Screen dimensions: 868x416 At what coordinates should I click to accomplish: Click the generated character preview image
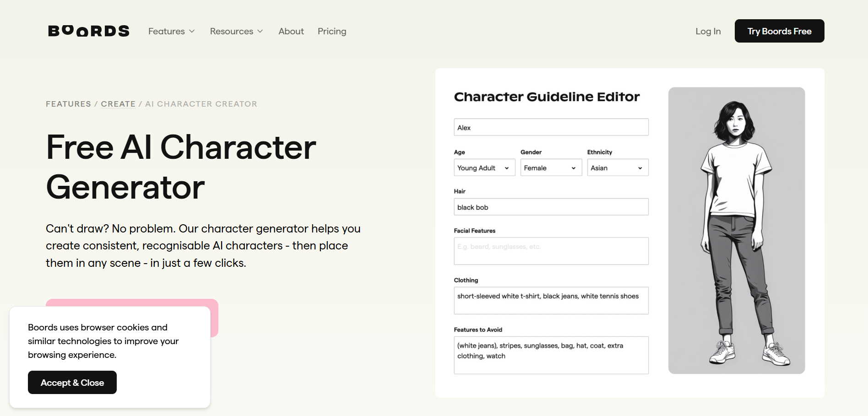coord(736,230)
